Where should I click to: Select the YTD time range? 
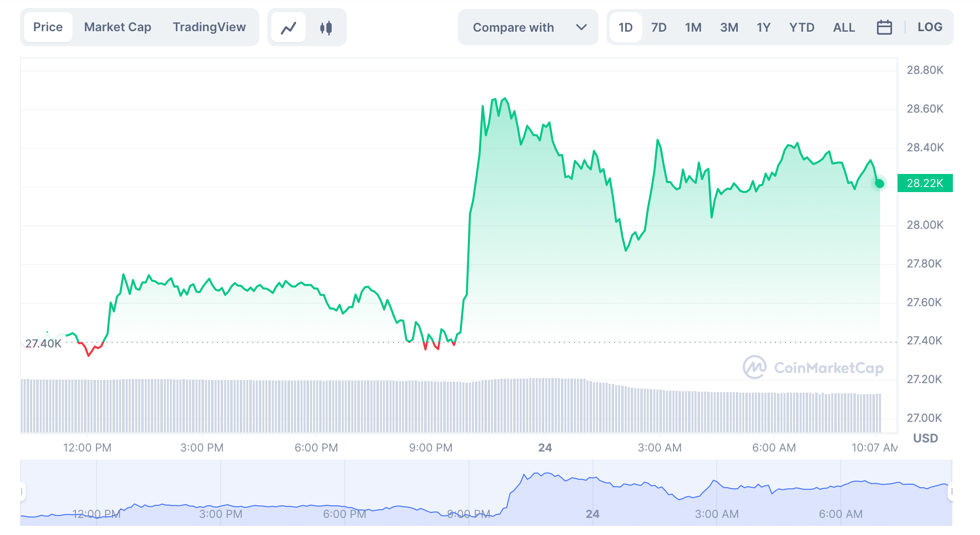click(x=802, y=27)
